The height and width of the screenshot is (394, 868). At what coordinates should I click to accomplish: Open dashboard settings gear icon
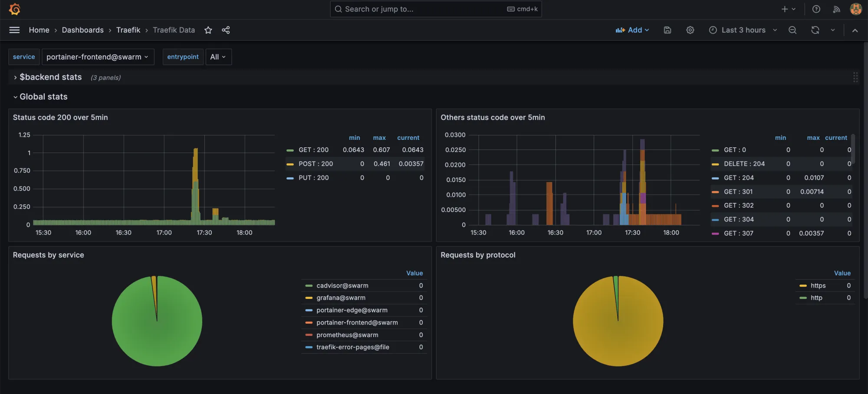(x=690, y=30)
